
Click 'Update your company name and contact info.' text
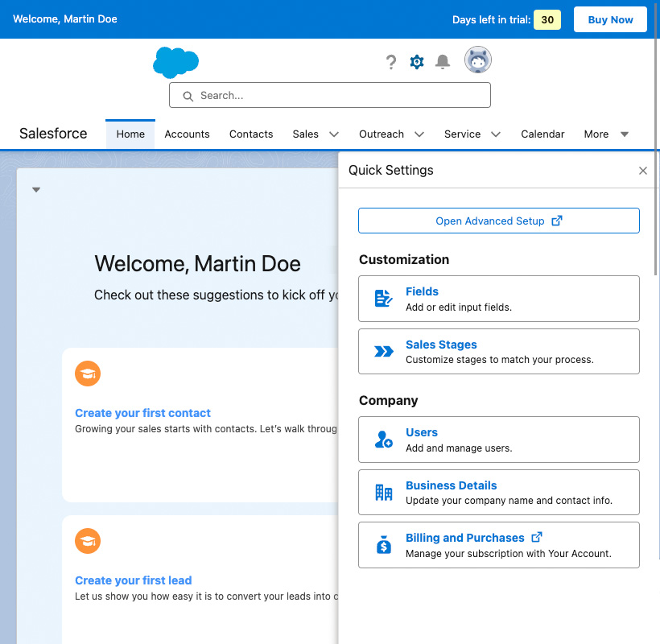click(x=509, y=501)
